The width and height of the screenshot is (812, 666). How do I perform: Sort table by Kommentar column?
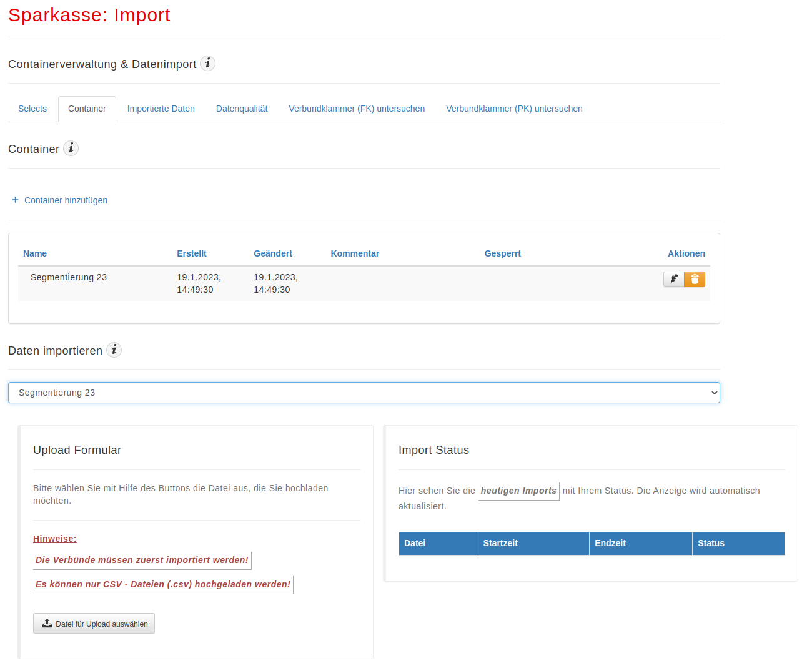(x=355, y=253)
